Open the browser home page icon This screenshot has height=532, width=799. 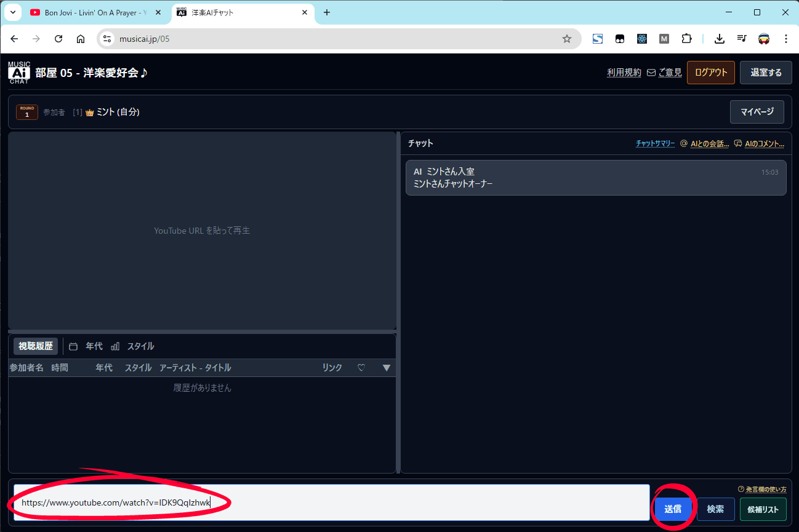click(x=81, y=39)
